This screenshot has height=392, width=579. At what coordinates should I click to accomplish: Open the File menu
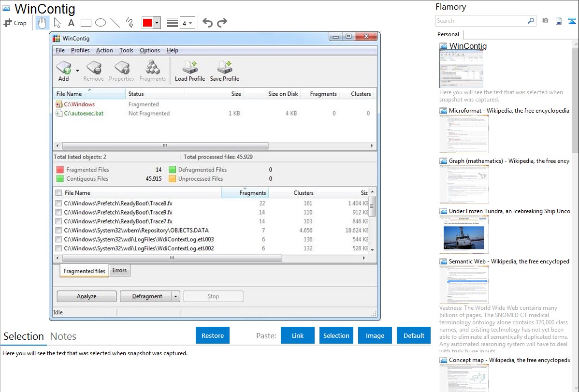60,50
